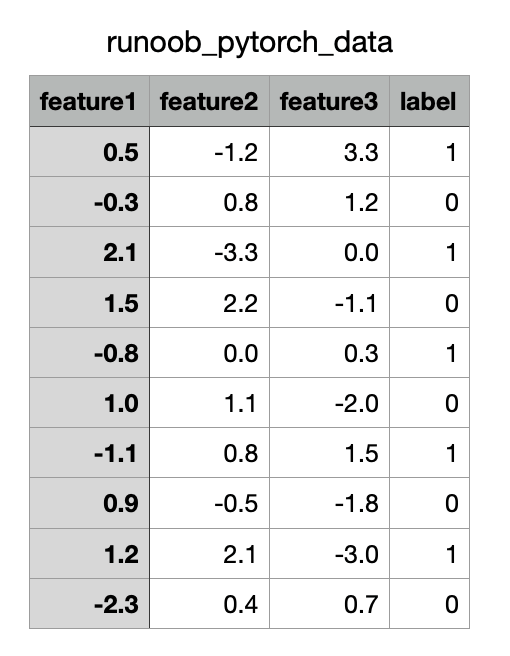Select the feature1 cell with -0.3
Screen dimensions: 510x656
point(90,202)
